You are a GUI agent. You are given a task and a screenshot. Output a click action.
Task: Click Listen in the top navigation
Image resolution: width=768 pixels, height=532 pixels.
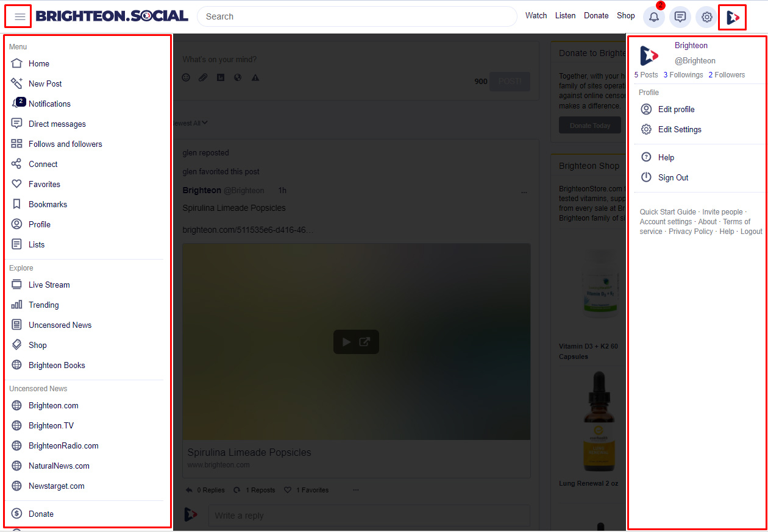pyautogui.click(x=565, y=16)
